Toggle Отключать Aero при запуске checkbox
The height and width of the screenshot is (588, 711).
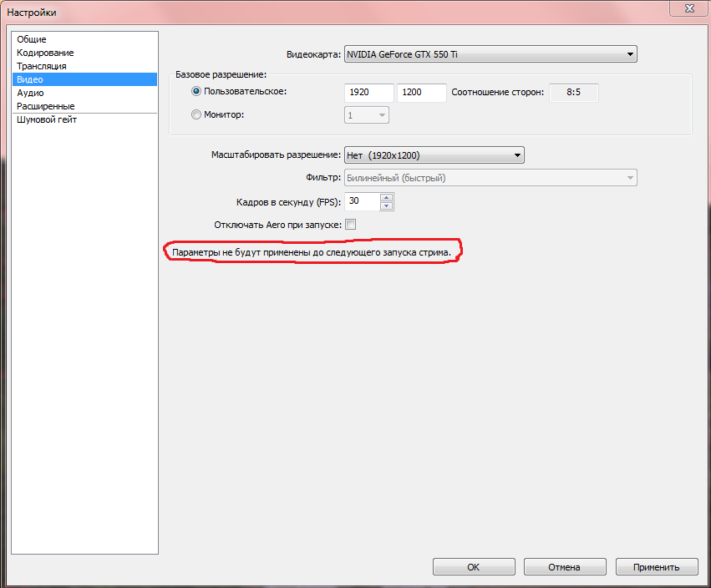point(351,225)
